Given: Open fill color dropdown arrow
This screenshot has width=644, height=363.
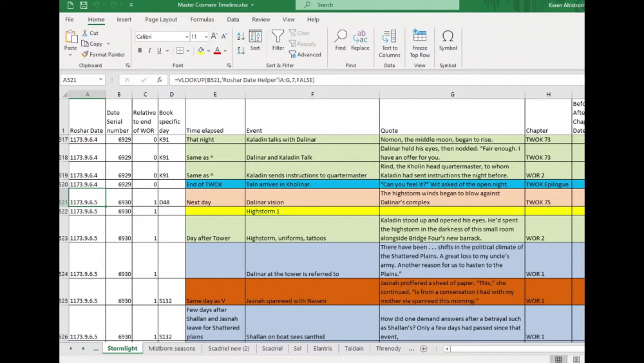Looking at the screenshot, I should point(209,50).
